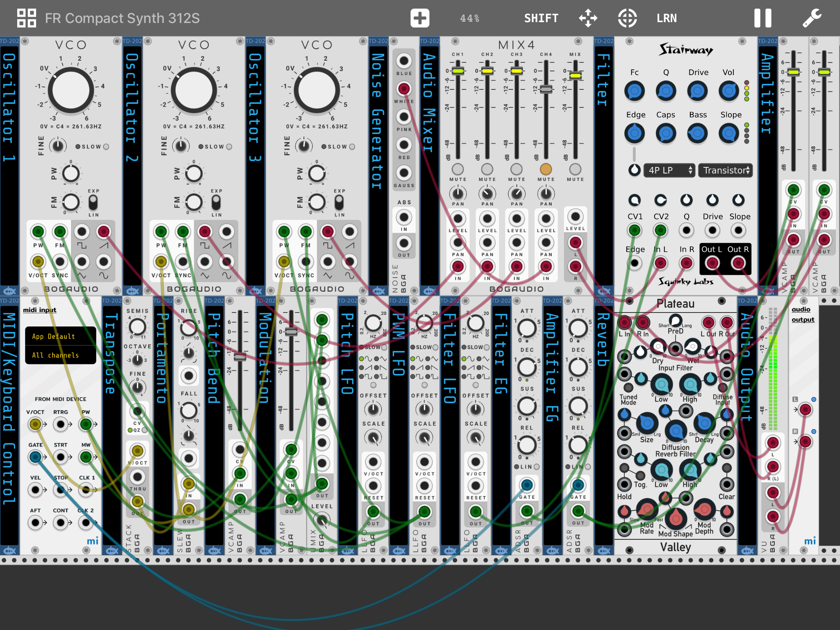Select the move arrows tool
Image resolution: width=840 pixels, height=630 pixels.
(x=588, y=18)
